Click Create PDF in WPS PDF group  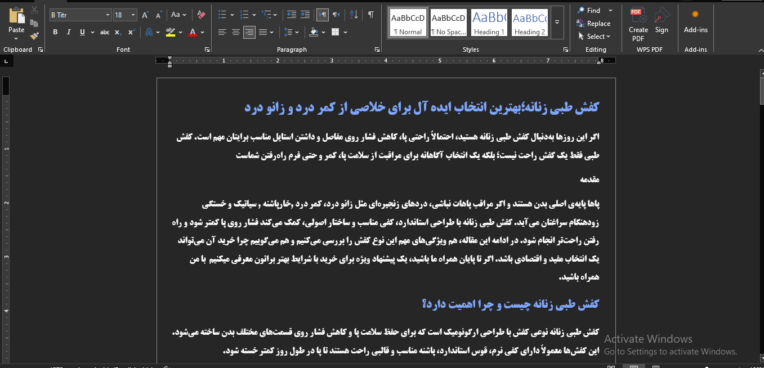click(638, 24)
